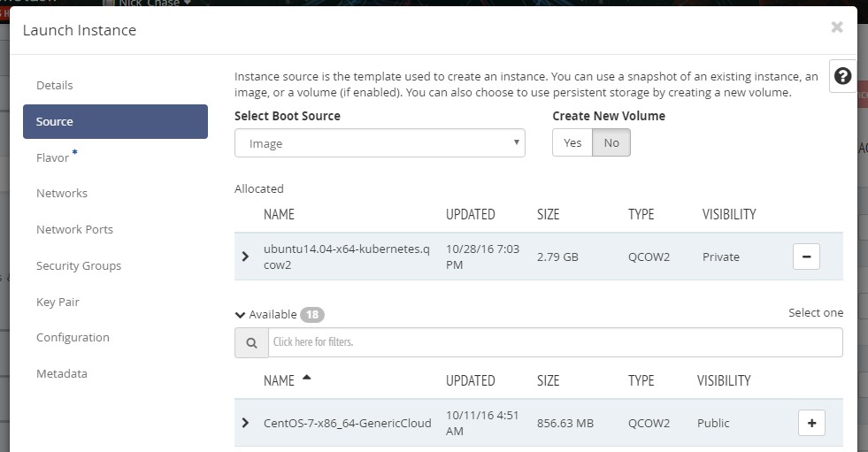Click the Available count badge 18
This screenshot has height=452, width=868.
tap(312, 315)
